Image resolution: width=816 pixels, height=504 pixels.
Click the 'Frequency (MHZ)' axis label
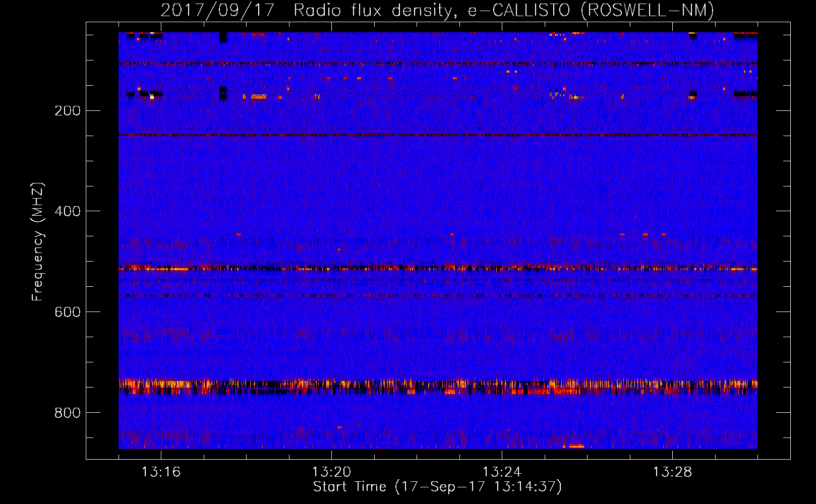pos(38,241)
